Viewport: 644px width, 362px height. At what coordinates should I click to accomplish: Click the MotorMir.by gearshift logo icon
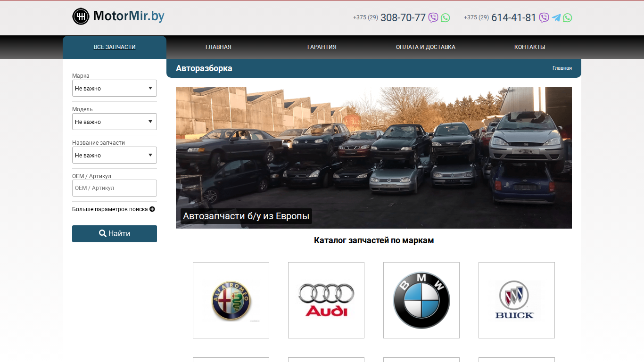coord(81,16)
